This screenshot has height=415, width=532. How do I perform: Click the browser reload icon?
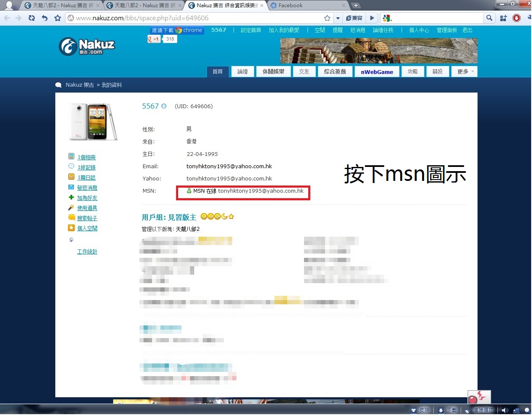32,18
